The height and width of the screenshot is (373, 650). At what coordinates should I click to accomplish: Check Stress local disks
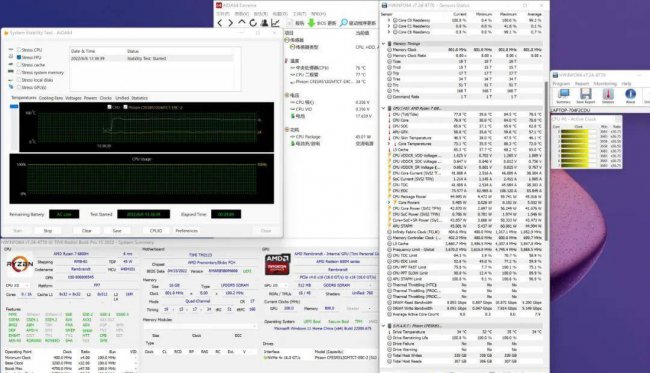coord(19,80)
